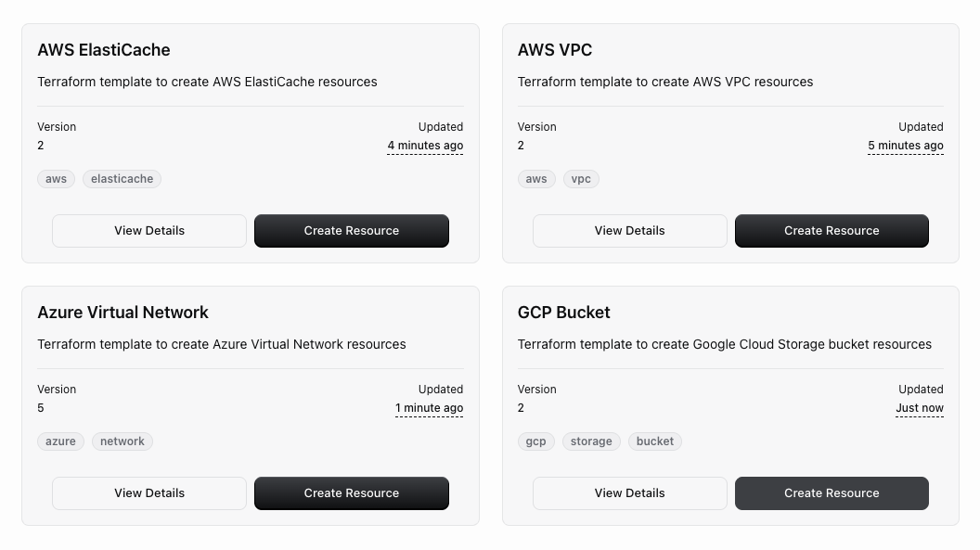Create Resource from Azure Virtual Network template
980x550 pixels.
click(352, 493)
